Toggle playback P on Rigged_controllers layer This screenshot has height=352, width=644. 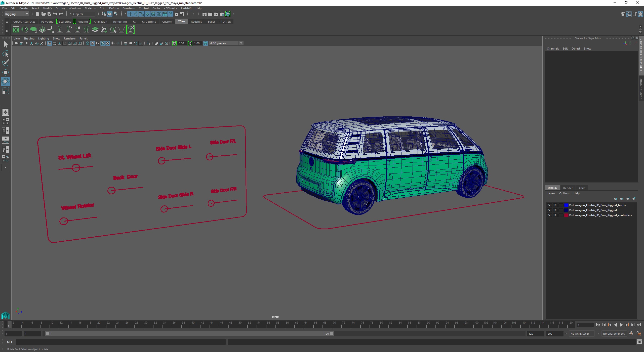[x=555, y=215]
